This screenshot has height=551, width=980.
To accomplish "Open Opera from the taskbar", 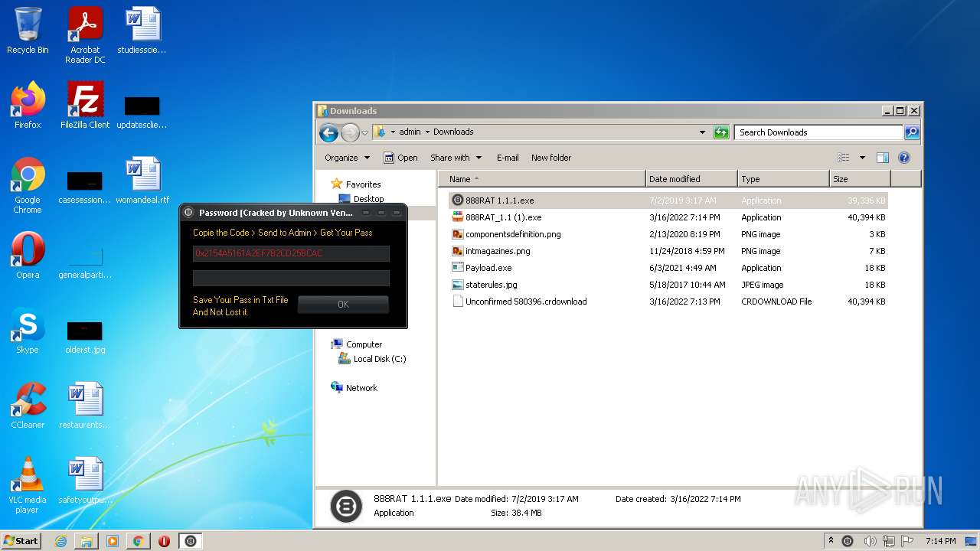I will coord(164,541).
